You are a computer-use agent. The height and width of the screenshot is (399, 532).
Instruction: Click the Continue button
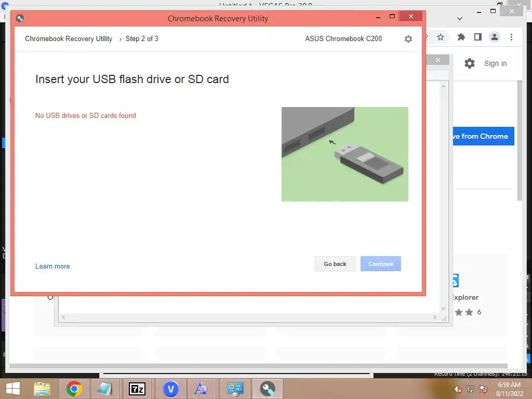coord(381,263)
